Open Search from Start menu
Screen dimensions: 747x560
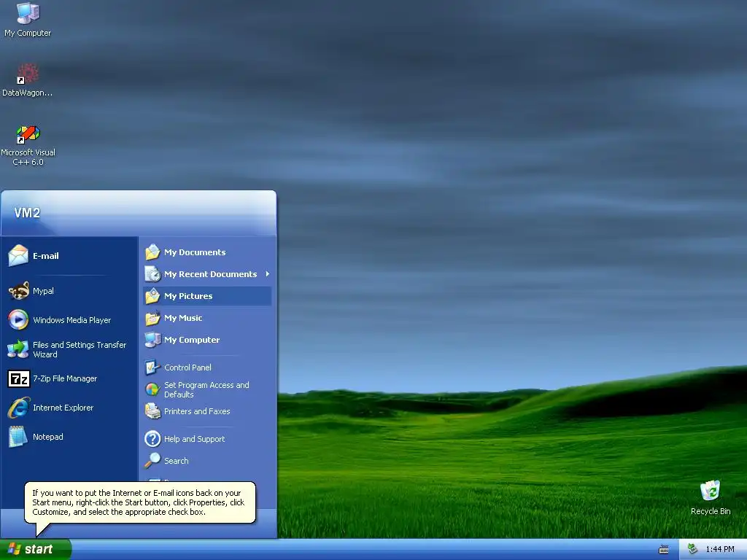click(x=207, y=461)
